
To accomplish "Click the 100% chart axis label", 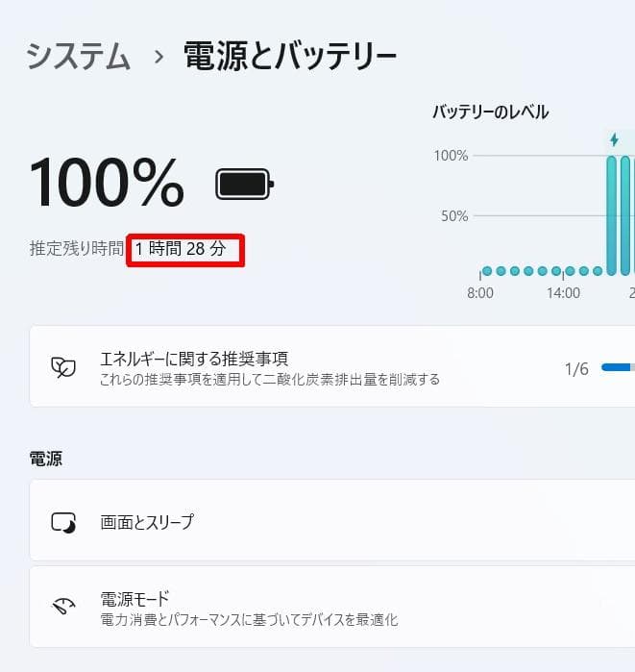I will click(x=451, y=156).
